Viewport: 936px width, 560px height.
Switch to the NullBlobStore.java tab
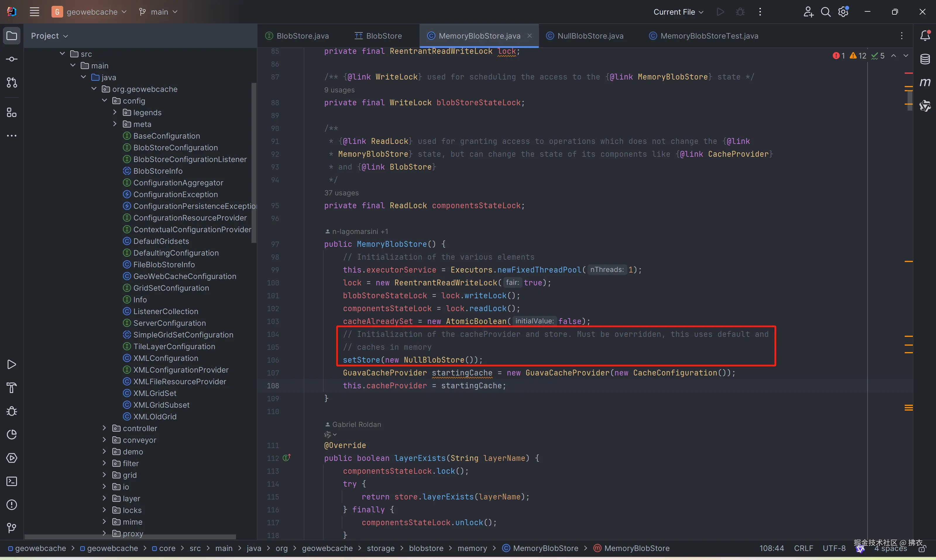(590, 36)
